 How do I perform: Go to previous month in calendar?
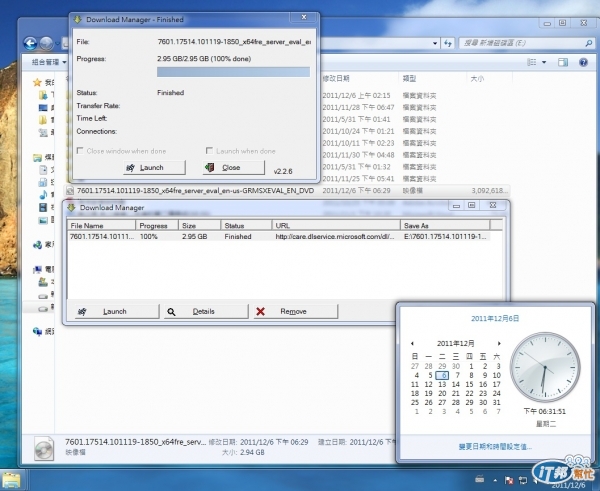(x=412, y=344)
